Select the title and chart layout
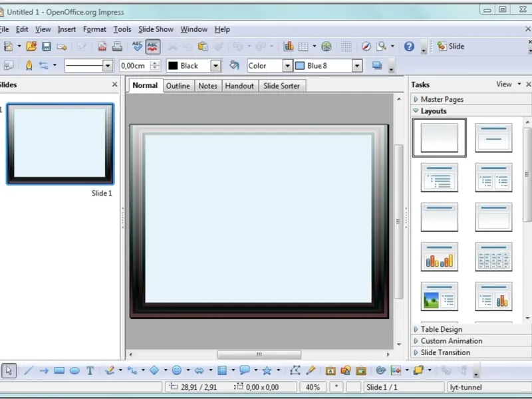This screenshot has width=532, height=399. [x=440, y=257]
